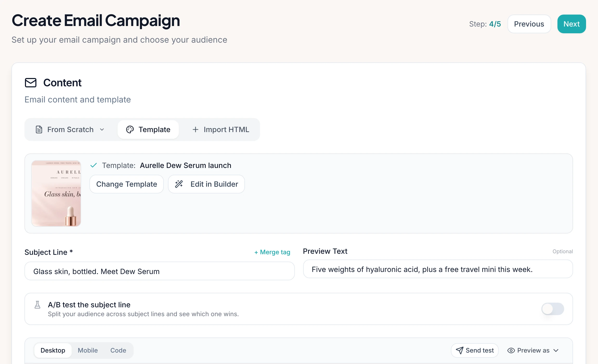The height and width of the screenshot is (364, 598).
Task: Enable the A/B test subject line switch
Action: [552, 309]
